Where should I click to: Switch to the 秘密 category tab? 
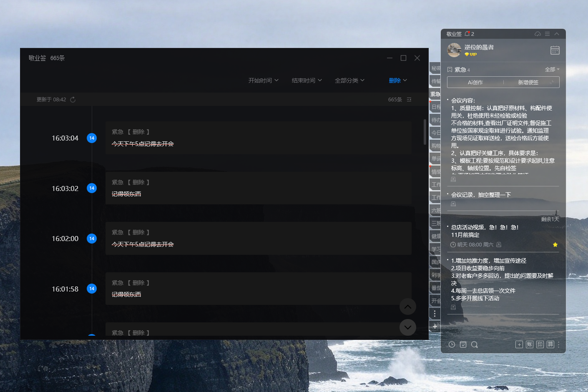click(x=435, y=68)
